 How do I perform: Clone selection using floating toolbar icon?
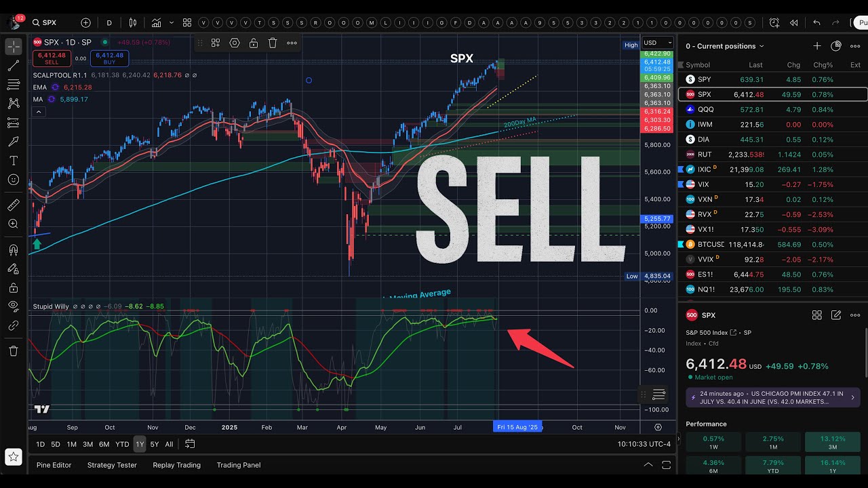click(x=216, y=43)
